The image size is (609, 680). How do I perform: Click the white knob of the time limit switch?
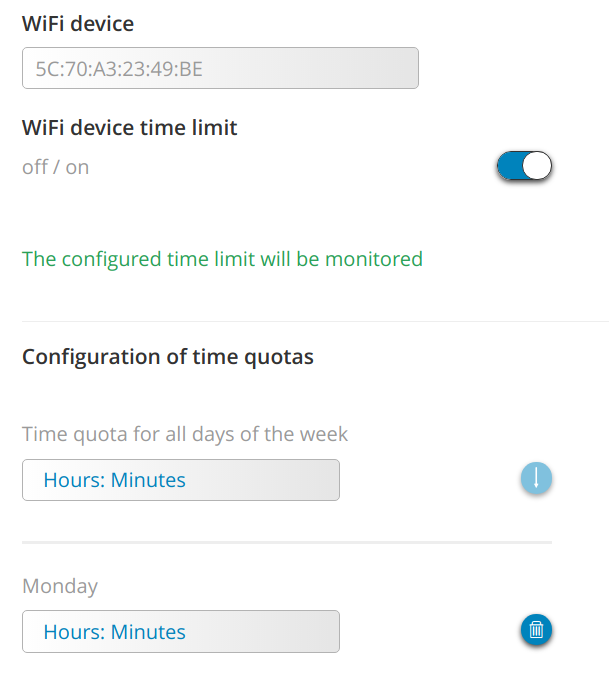click(x=537, y=166)
